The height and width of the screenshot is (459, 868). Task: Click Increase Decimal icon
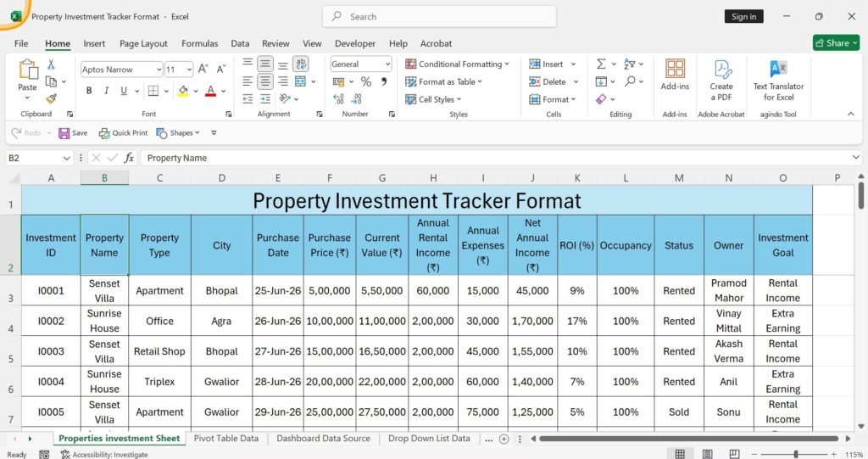click(x=339, y=99)
